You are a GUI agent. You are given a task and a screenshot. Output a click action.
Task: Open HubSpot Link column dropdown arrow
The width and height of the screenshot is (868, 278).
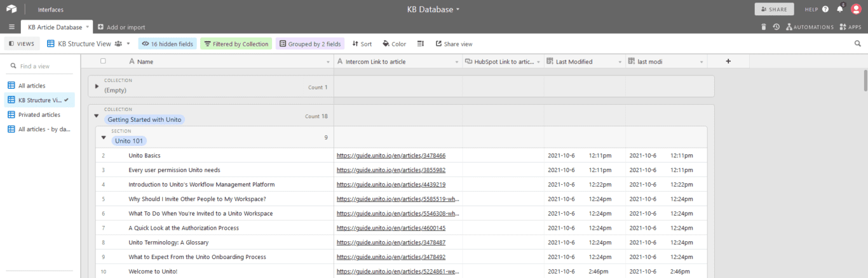[539, 62]
